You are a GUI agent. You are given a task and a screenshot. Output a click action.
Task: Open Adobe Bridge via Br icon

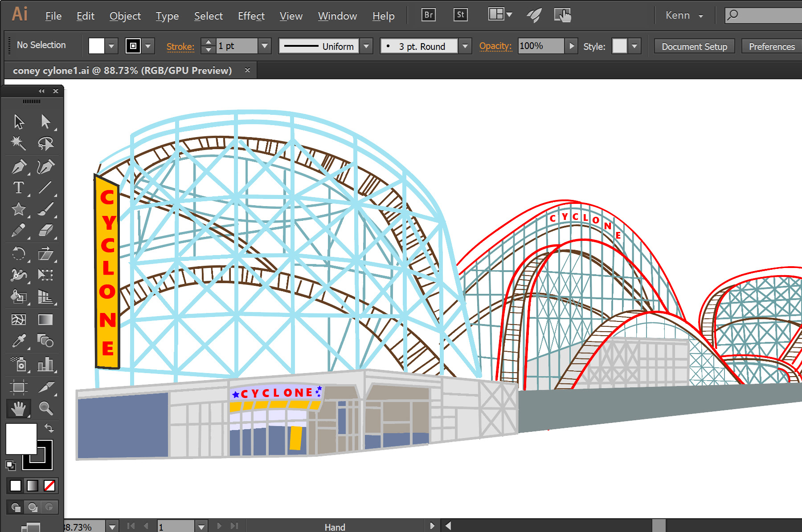click(x=428, y=15)
